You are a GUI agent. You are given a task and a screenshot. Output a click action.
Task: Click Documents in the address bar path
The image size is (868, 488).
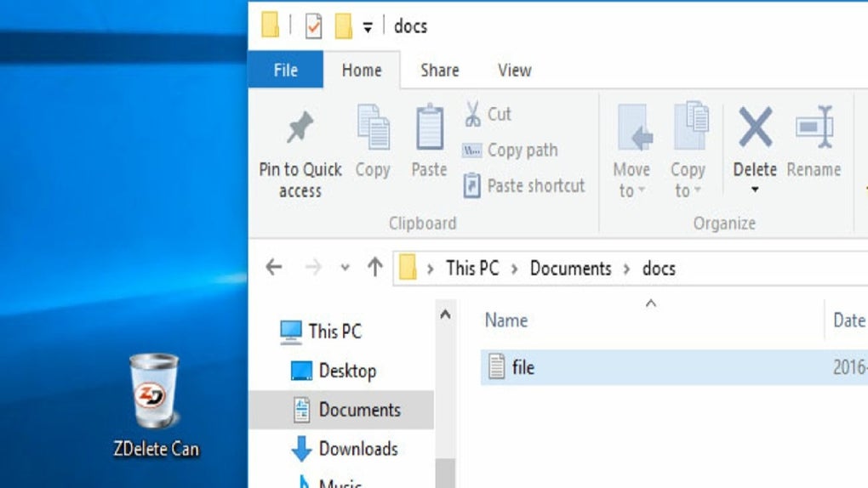(x=570, y=269)
